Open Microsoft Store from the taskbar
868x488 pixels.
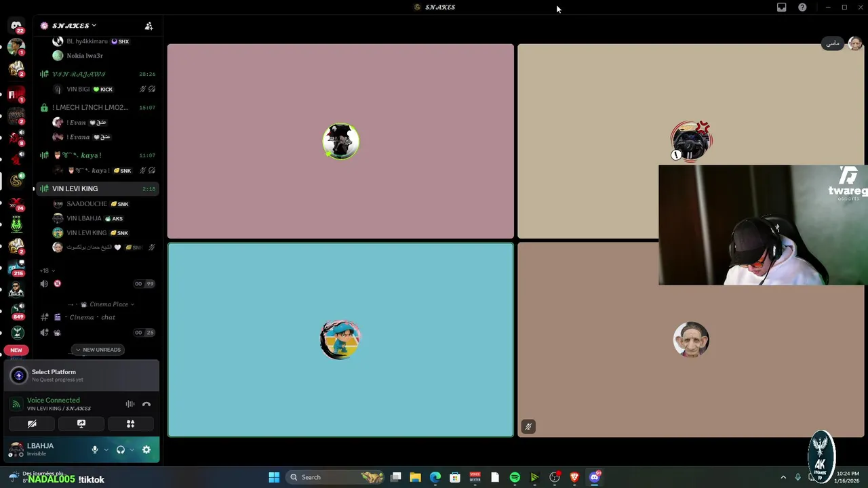tap(455, 477)
